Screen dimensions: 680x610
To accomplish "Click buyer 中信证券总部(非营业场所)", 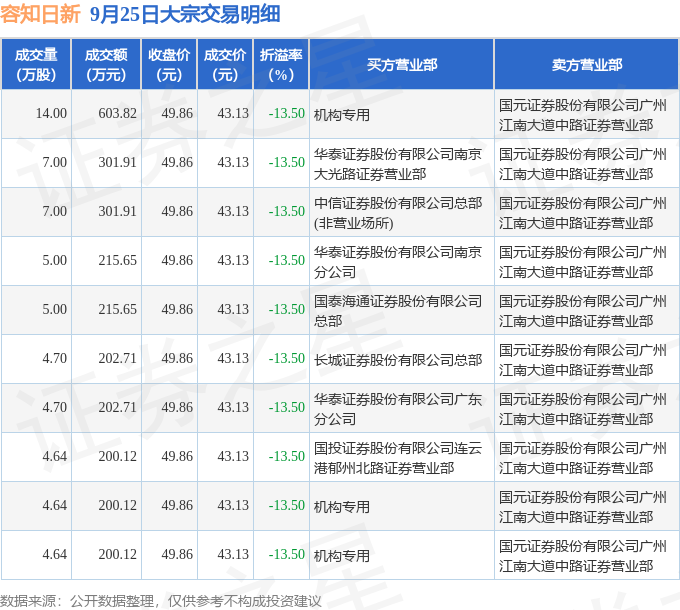I will 398,212.
